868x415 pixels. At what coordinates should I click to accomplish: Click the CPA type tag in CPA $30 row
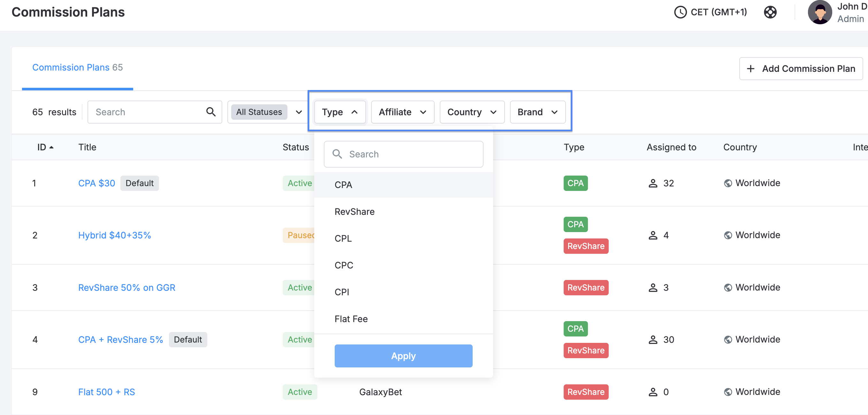(x=575, y=183)
